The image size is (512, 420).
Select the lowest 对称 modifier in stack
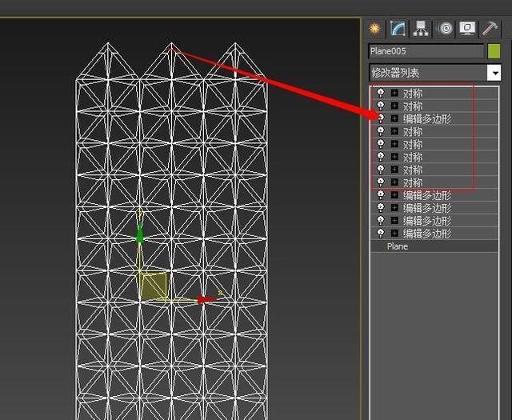(x=413, y=182)
